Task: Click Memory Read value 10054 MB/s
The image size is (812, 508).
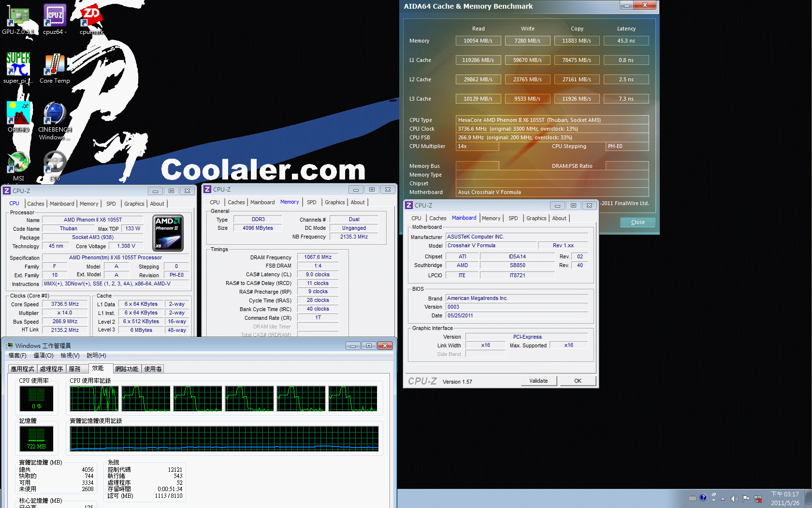Action: coord(478,41)
